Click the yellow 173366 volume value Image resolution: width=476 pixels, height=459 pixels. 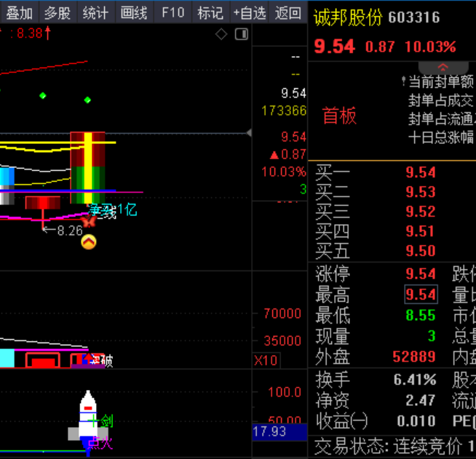tap(284, 111)
